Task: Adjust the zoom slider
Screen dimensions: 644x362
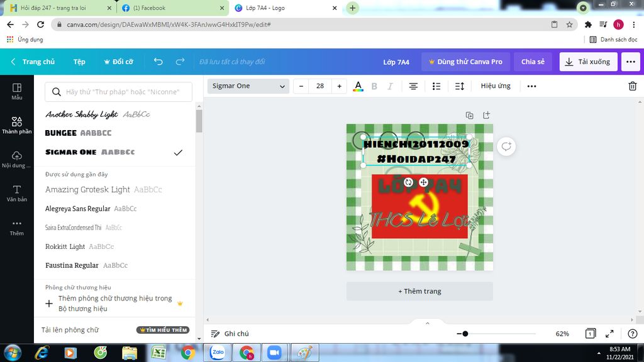Action: click(x=465, y=334)
